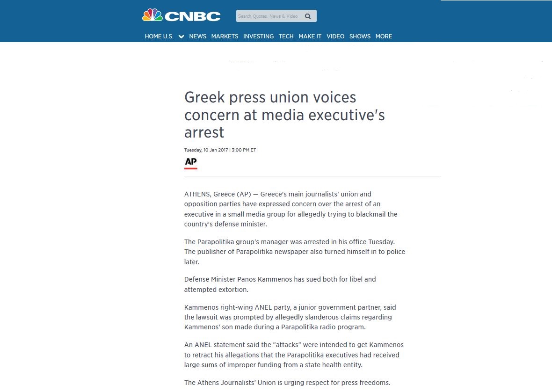Go to SHOWS in the navigation
Image resolution: width=552 pixels, height=392 pixels.
pos(360,36)
